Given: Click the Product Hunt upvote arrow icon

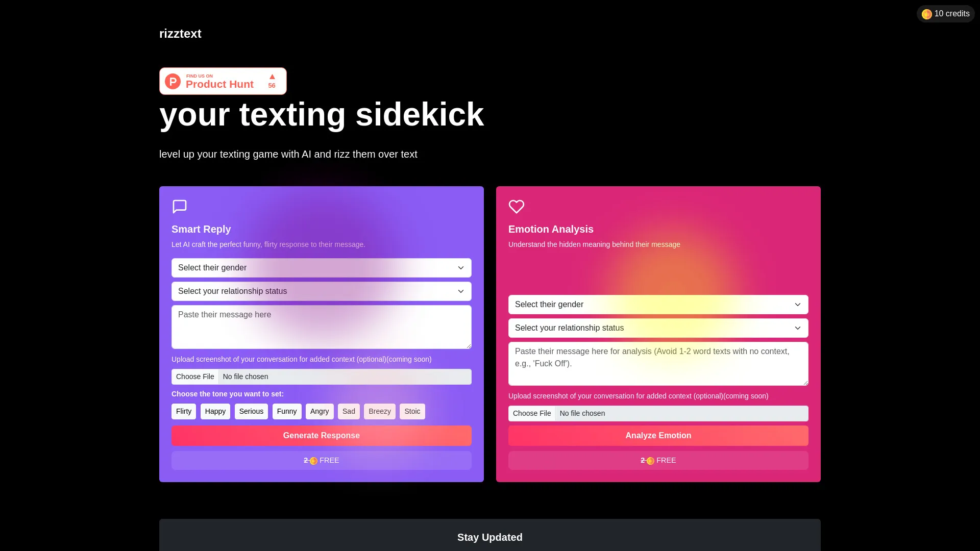Looking at the screenshot, I should coord(272,77).
